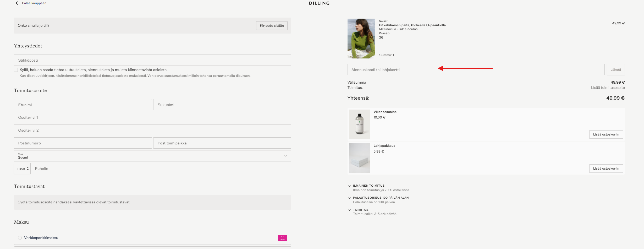This screenshot has height=249, width=644.
Task: Enable the newsletter subscription checkbox
Action: coord(16,70)
